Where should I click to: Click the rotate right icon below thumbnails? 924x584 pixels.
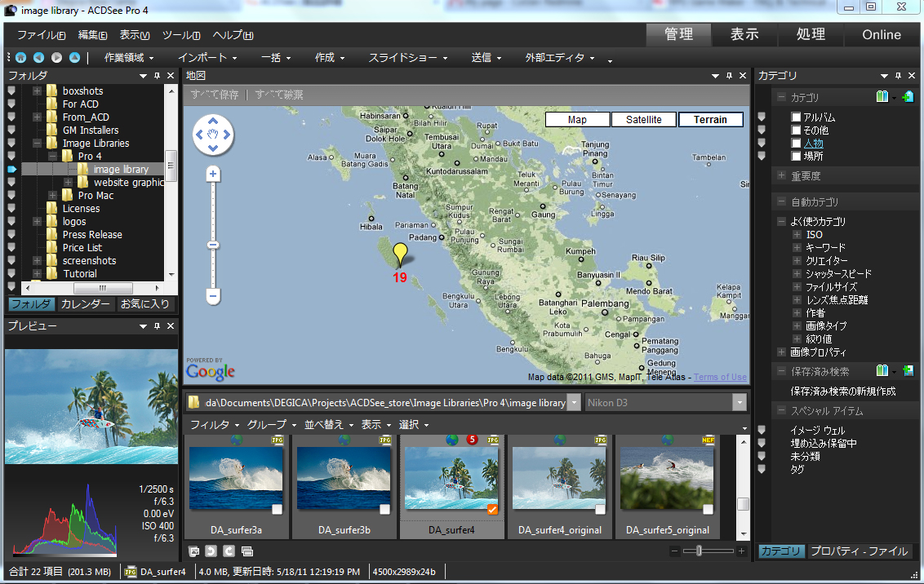[x=229, y=551]
